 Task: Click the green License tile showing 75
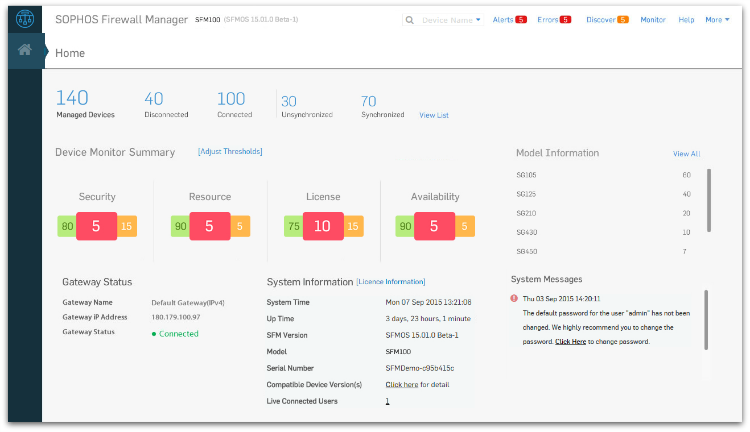(x=294, y=226)
